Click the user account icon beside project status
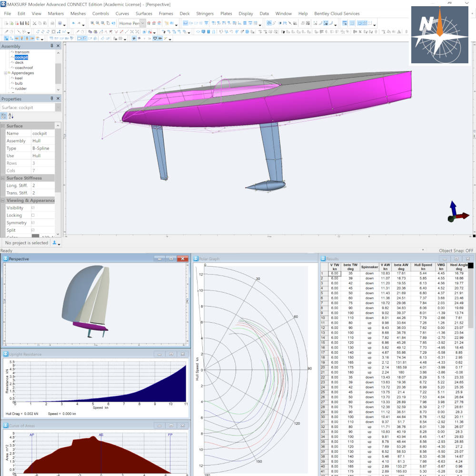Viewport: 476px width, 476px height. click(x=55, y=243)
